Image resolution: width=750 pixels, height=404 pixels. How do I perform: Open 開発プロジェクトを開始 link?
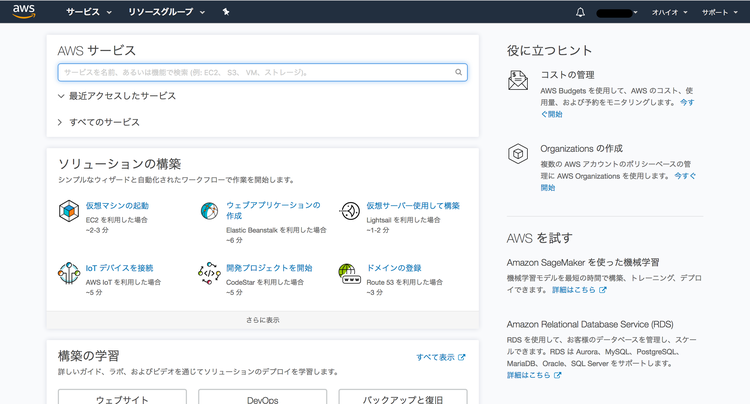(x=269, y=268)
